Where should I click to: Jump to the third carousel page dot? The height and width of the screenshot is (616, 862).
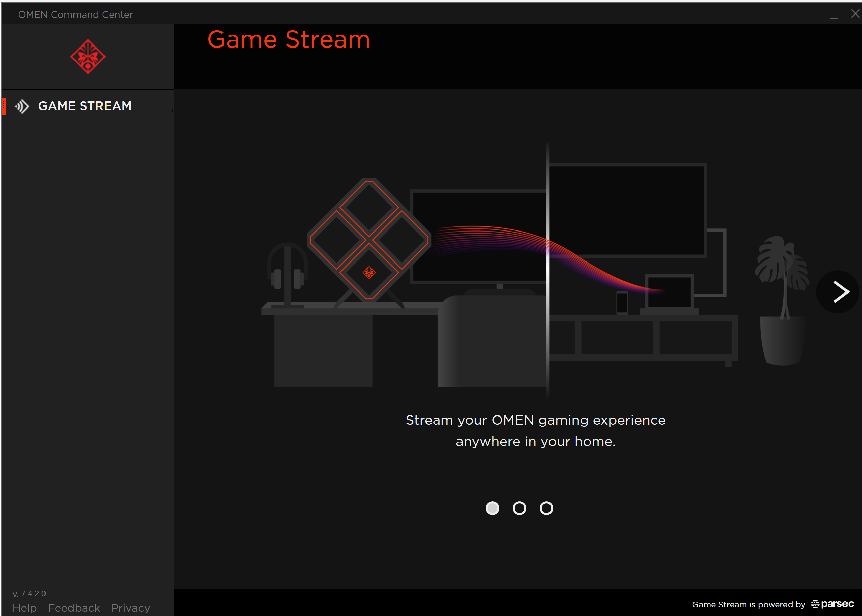(x=546, y=508)
